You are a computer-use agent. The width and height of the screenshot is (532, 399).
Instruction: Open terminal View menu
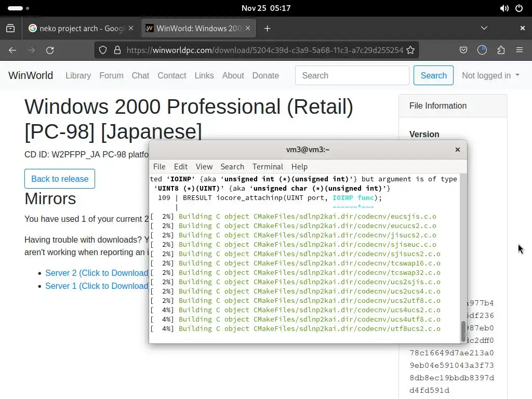(x=204, y=167)
